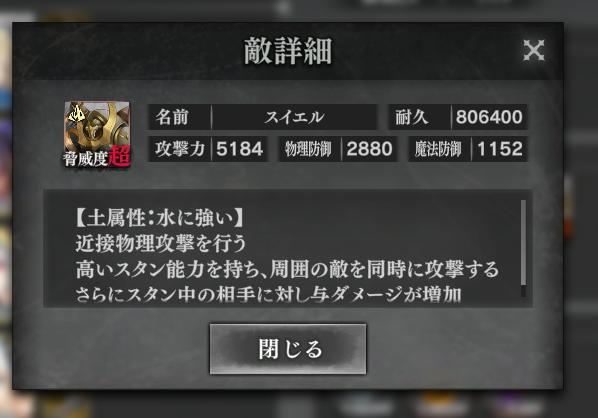Click the 近接物理攻撃を行う description line
This screenshot has width=598, height=418.
pyautogui.click(x=161, y=243)
